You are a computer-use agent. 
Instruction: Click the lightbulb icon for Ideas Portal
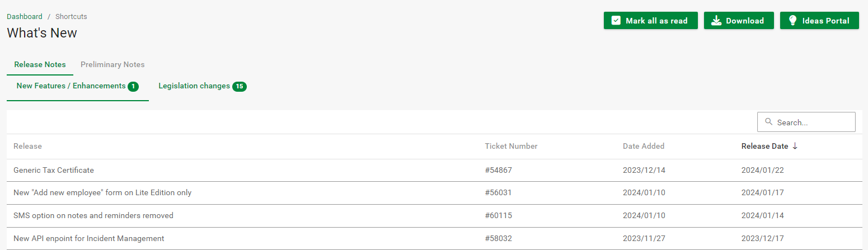tap(792, 21)
